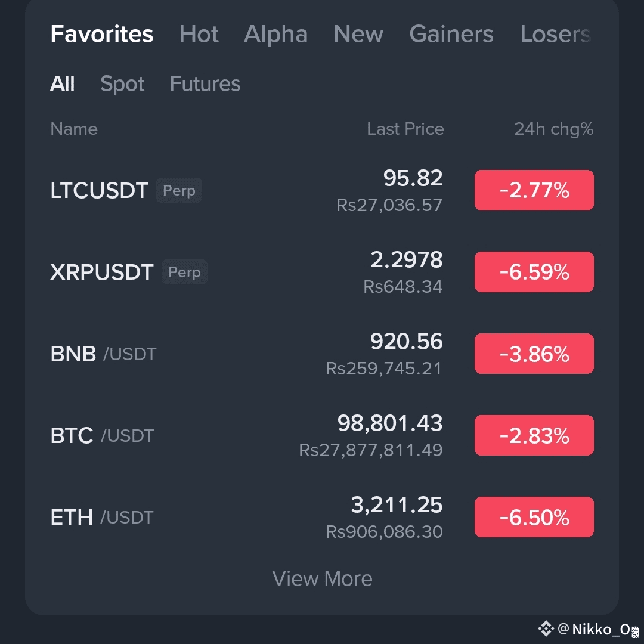Sort by the Last Price header
644x644 pixels.
coord(405,129)
